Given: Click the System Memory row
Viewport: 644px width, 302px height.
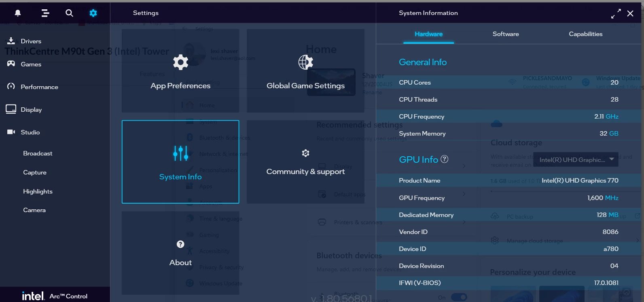Looking at the screenshot, I should tap(508, 133).
